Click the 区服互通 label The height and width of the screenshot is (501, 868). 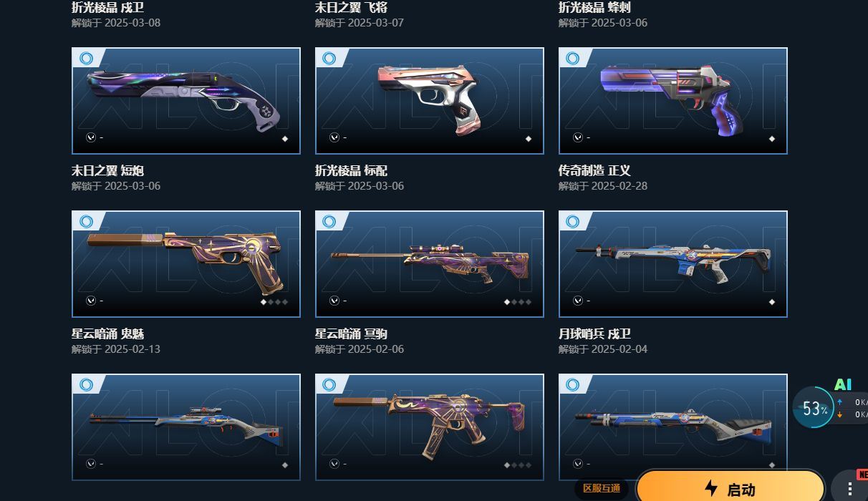[602, 488]
